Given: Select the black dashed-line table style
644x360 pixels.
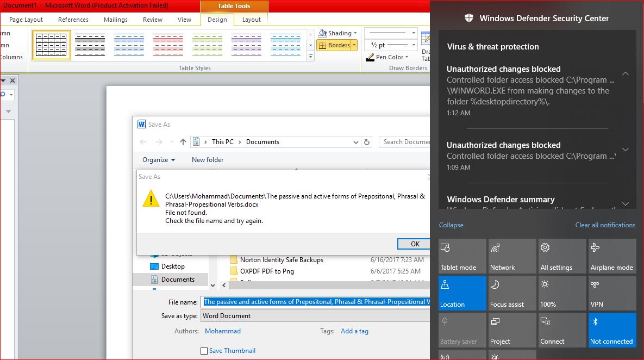Looking at the screenshot, I should pyautogui.click(x=90, y=45).
